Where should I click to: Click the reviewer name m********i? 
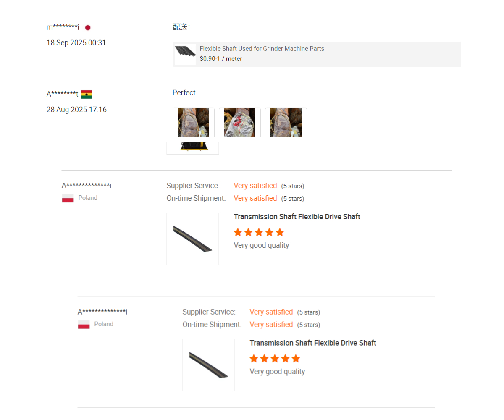click(x=63, y=27)
